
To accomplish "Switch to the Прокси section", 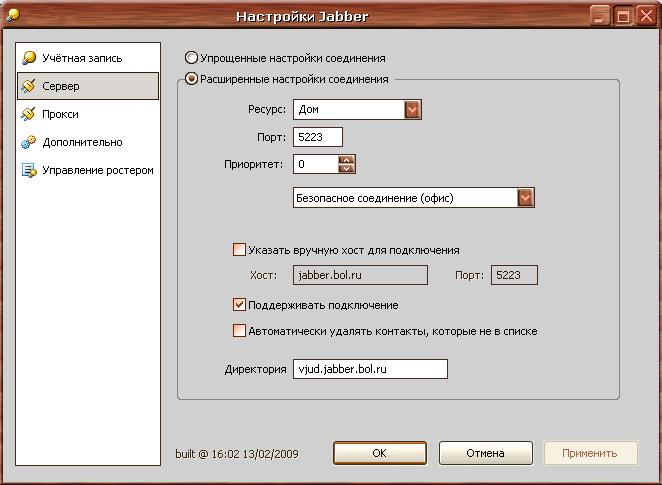I will coord(88,114).
